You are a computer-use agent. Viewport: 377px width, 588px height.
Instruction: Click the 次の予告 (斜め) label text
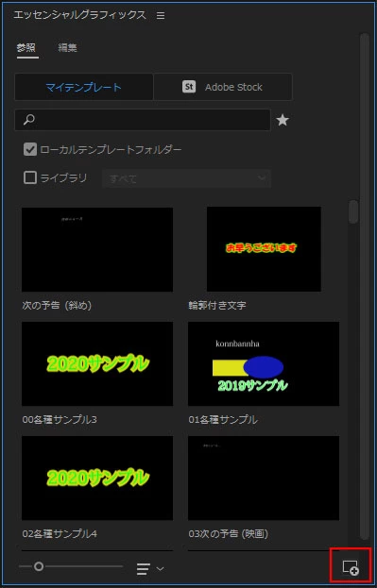click(x=57, y=305)
